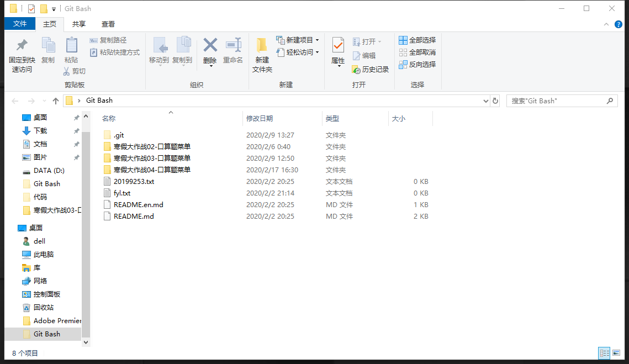Open Easy access (轻松访问) dropdown
The image size is (629, 364).
(x=298, y=52)
